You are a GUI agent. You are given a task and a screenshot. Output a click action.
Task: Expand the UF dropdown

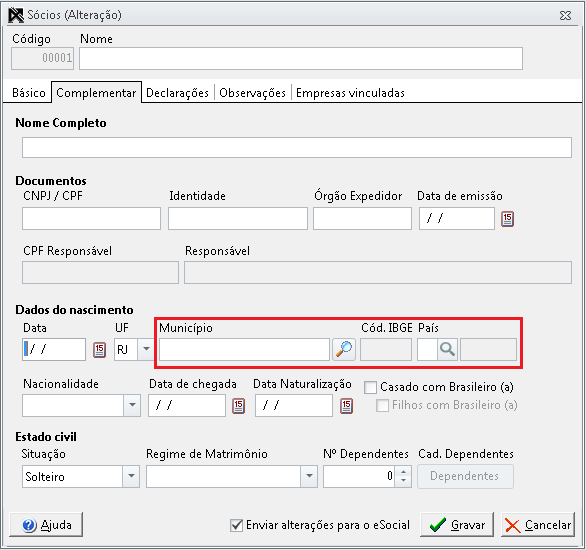146,349
